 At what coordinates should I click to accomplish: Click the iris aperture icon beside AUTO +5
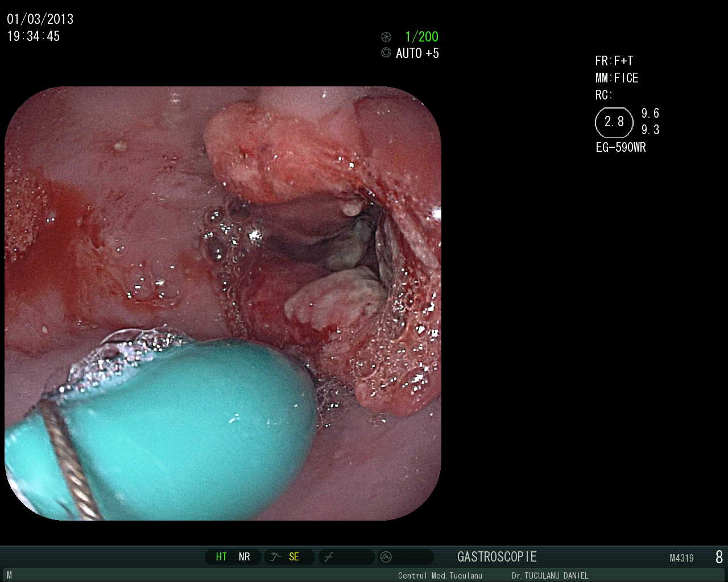(386, 53)
